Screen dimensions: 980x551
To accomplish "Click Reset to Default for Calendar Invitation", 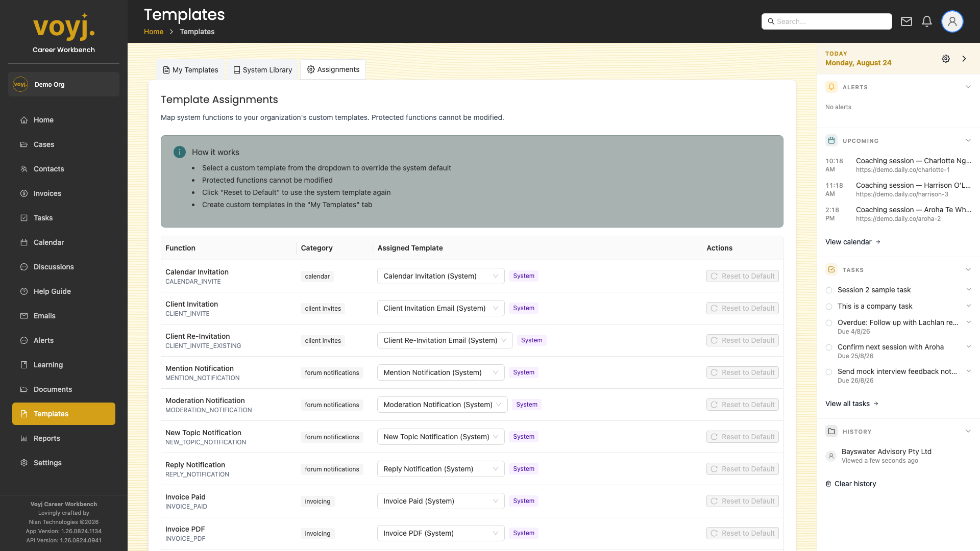I will [x=743, y=276].
